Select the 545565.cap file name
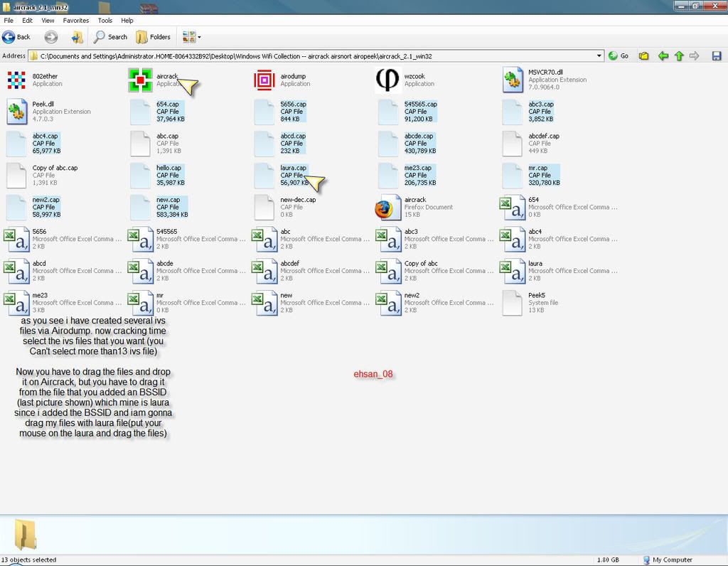This screenshot has height=566, width=728. point(421,104)
